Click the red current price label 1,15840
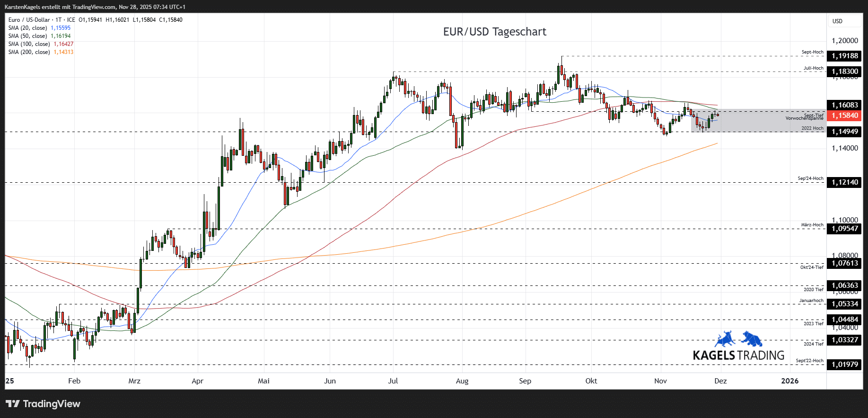Image resolution: width=868 pixels, height=418 pixels. [x=844, y=116]
